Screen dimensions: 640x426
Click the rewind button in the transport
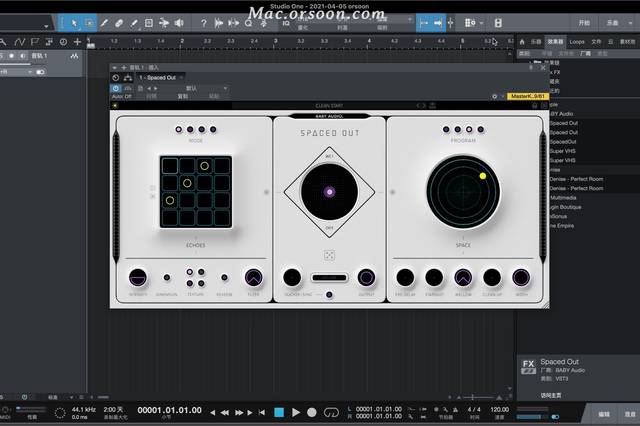[x=224, y=413]
